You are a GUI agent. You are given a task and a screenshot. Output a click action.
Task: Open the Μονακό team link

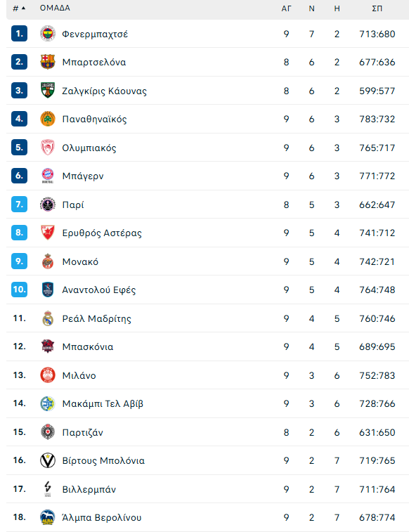(x=80, y=261)
